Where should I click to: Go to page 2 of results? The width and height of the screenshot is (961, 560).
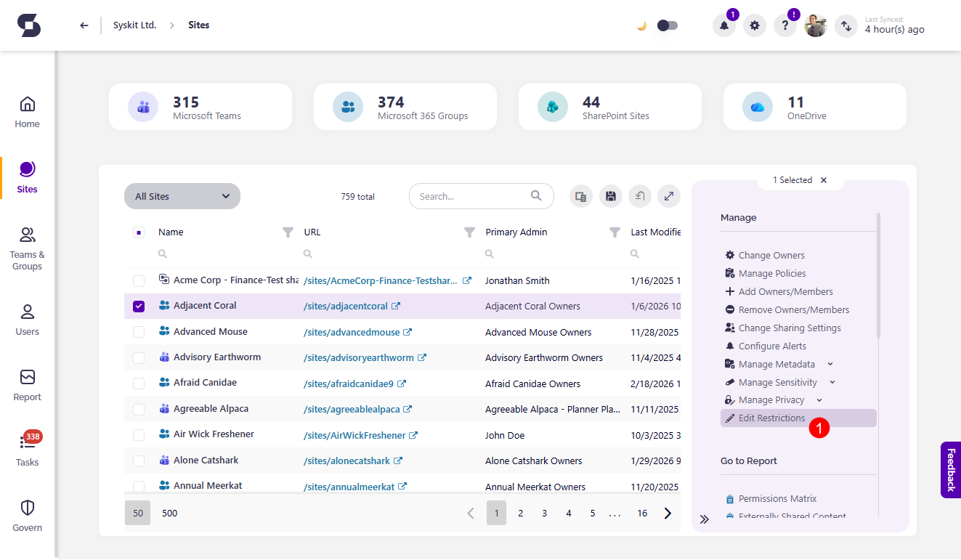pyautogui.click(x=520, y=513)
